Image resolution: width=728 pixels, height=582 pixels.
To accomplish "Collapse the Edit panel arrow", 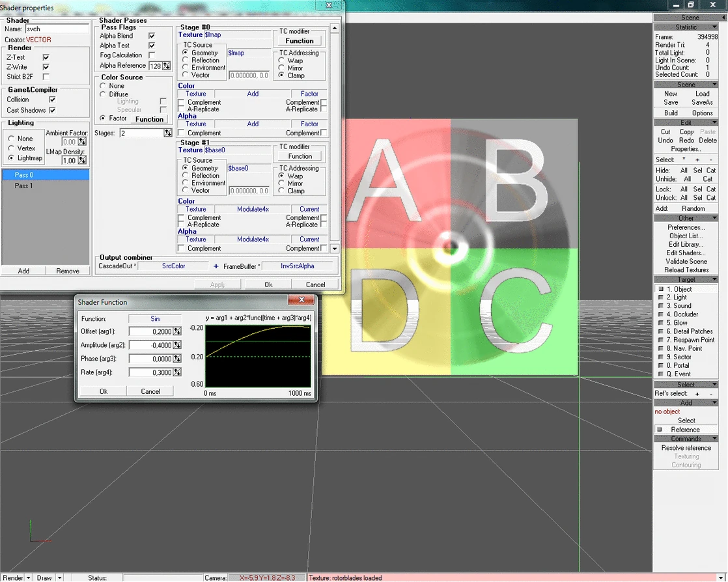I will pyautogui.click(x=714, y=122).
